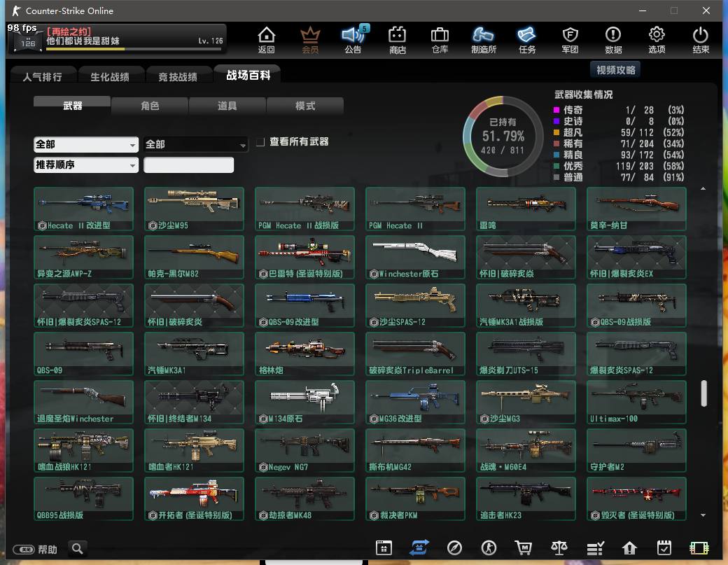Select the 武器 sub-tab
The image size is (728, 565).
(72, 106)
